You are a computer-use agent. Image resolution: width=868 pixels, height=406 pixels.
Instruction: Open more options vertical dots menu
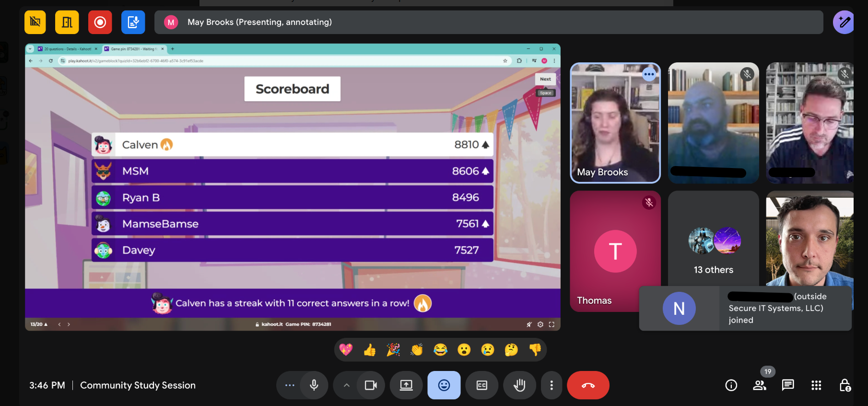tap(551, 385)
